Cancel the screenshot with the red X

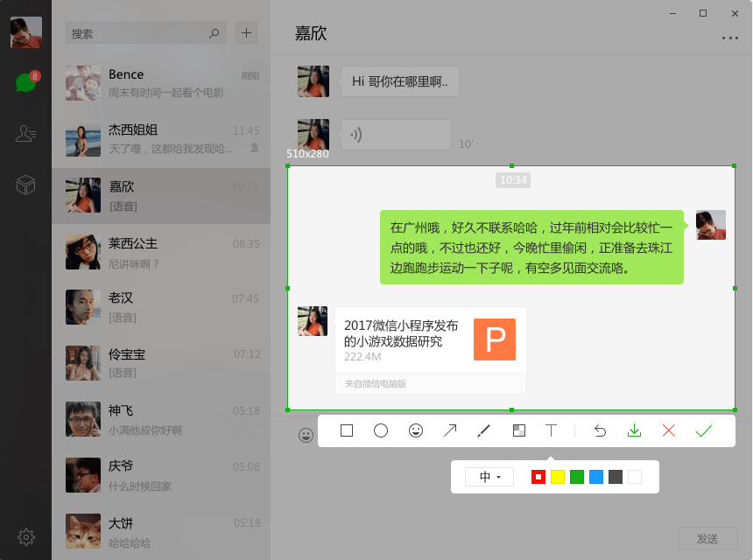coord(668,430)
